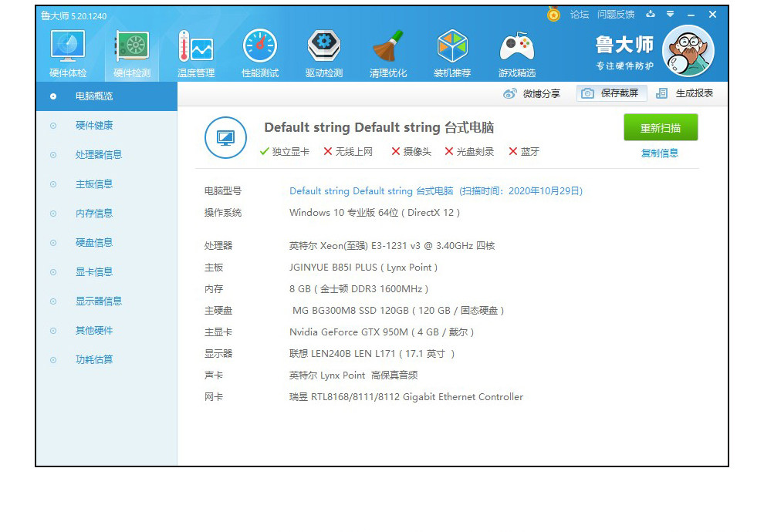Click 复制信息 copy info link
This screenshot has width=764, height=532.
[660, 153]
